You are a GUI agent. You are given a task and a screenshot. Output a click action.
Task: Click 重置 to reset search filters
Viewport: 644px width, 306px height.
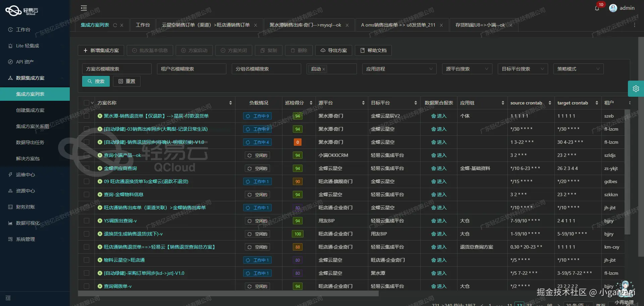click(x=126, y=81)
